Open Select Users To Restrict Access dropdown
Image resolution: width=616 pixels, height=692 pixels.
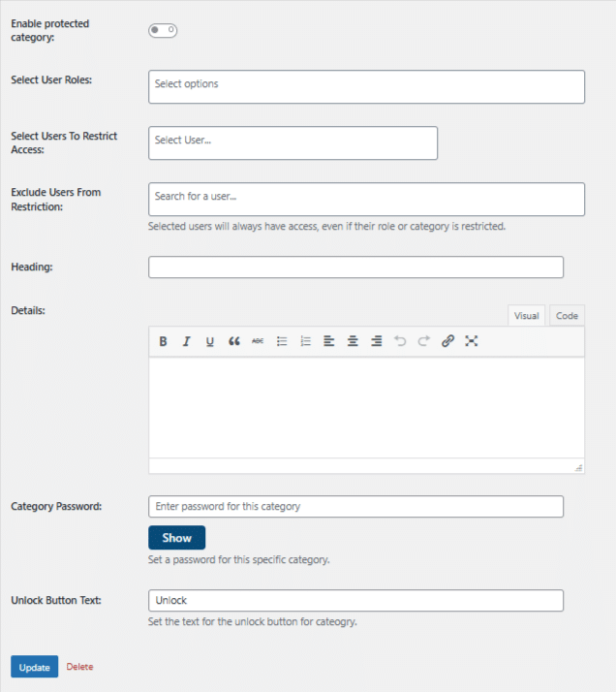pos(293,143)
